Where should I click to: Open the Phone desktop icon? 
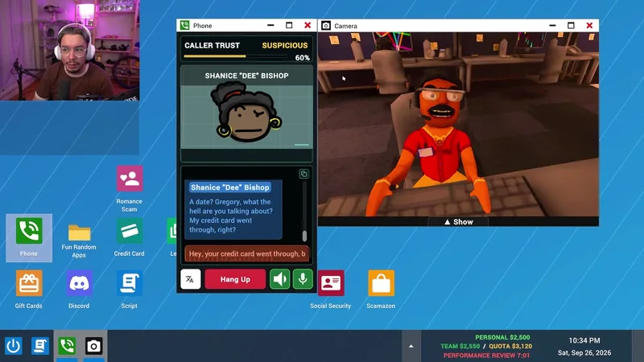click(x=29, y=237)
